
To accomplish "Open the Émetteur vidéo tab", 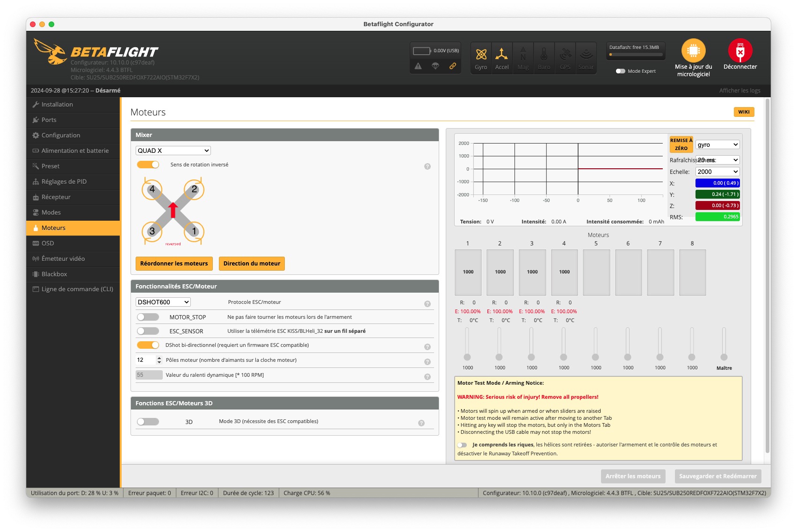I will coord(73,259).
